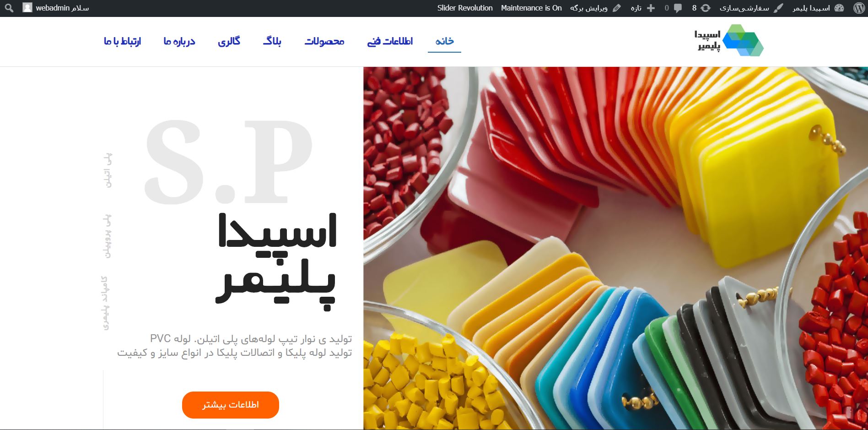Screen dimensions: 868x430
Task: Open the site dashboard icon for اسپیدا پلیمر
Action: point(839,8)
